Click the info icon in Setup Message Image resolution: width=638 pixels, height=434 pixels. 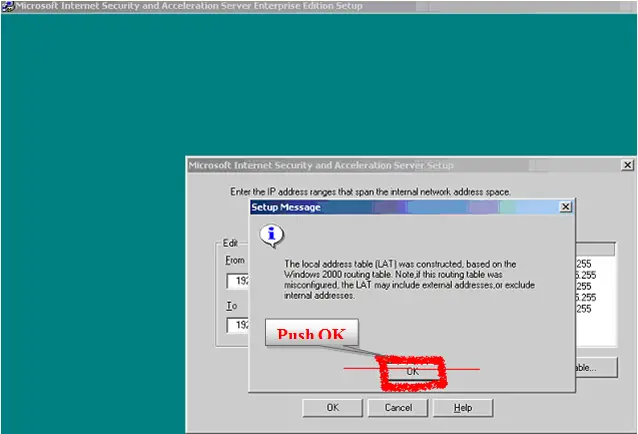point(271,236)
